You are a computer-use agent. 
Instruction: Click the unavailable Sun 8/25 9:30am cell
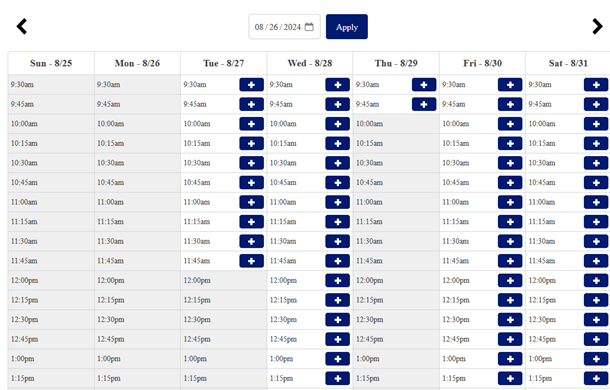click(51, 85)
